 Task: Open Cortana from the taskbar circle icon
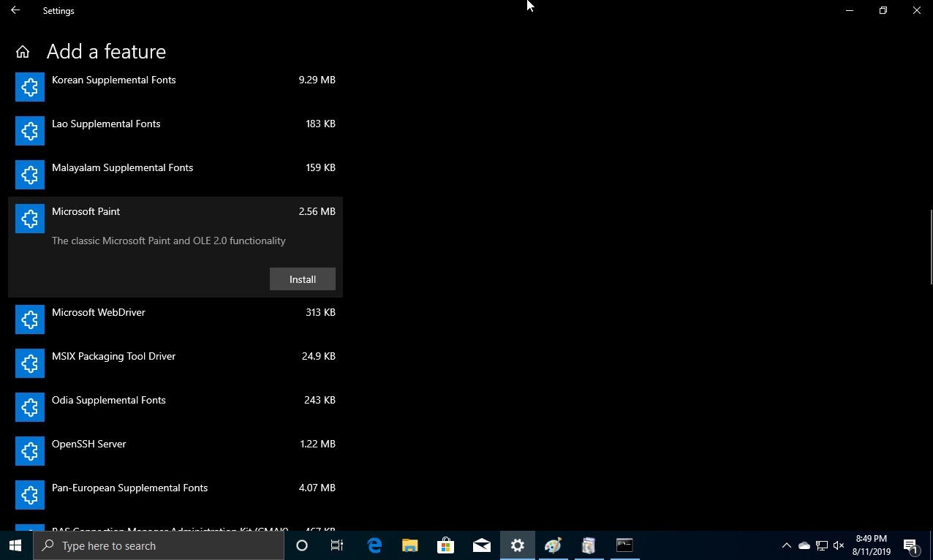(x=302, y=545)
